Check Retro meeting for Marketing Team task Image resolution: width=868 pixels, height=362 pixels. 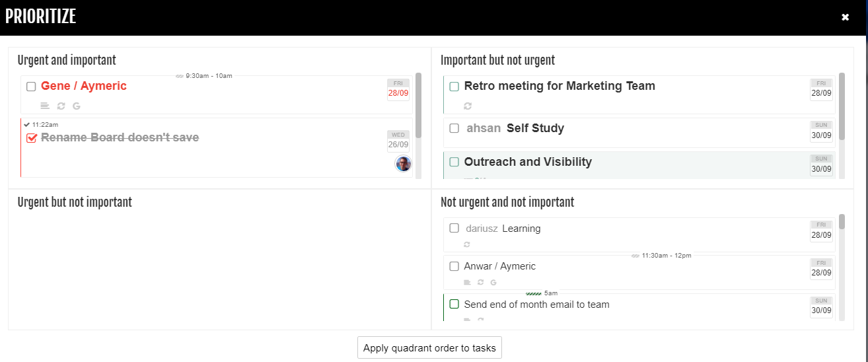(454, 87)
